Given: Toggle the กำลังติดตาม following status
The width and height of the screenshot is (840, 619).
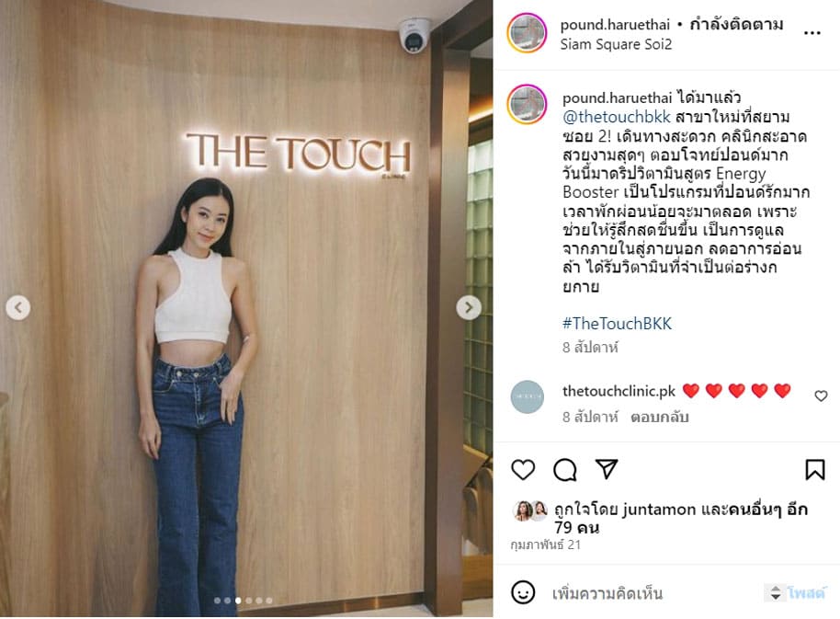Looking at the screenshot, I should point(736,25).
